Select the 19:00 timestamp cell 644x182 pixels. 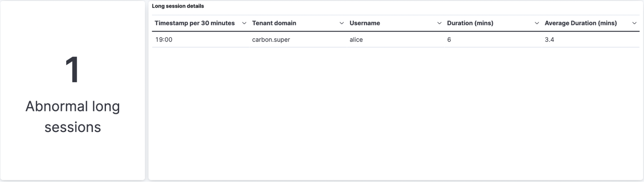click(x=200, y=40)
